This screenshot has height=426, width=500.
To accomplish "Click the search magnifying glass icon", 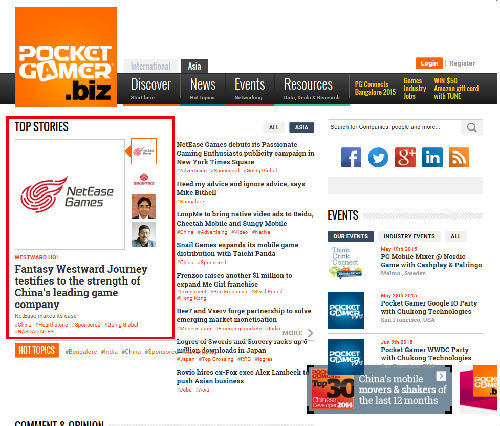I will tap(471, 127).
